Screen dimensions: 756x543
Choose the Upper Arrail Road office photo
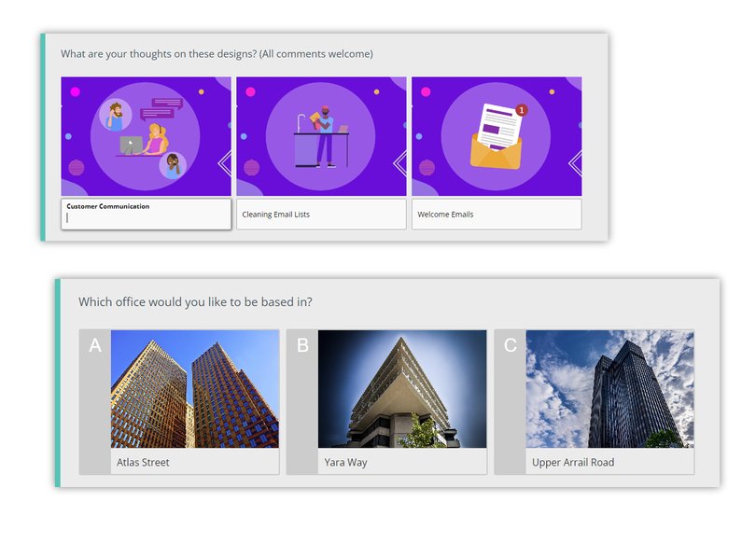(609, 389)
